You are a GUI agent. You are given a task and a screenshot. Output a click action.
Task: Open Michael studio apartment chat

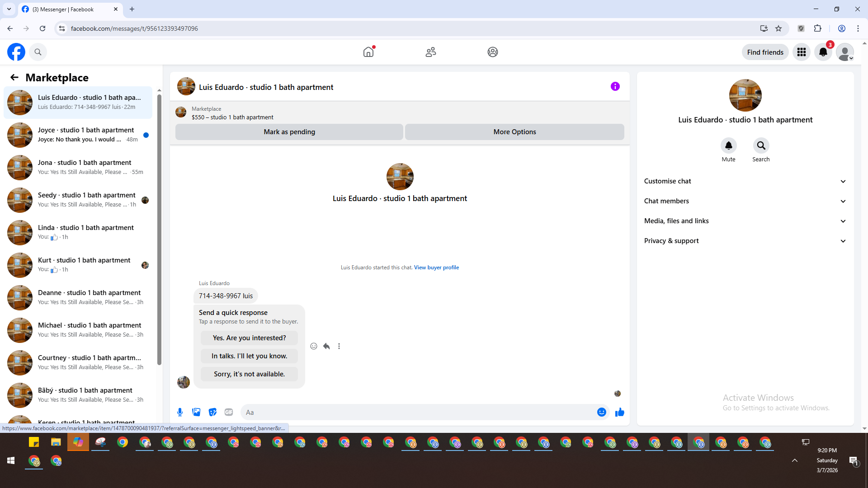click(x=78, y=330)
